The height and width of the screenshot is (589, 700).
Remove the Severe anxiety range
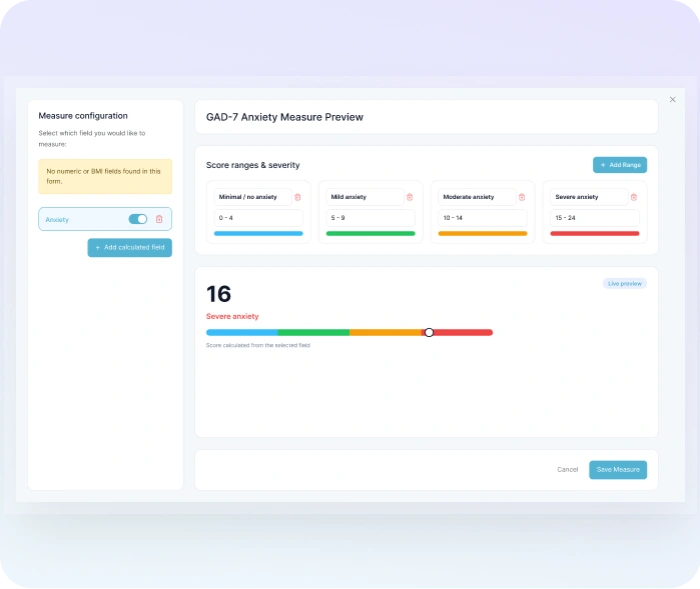click(x=633, y=197)
